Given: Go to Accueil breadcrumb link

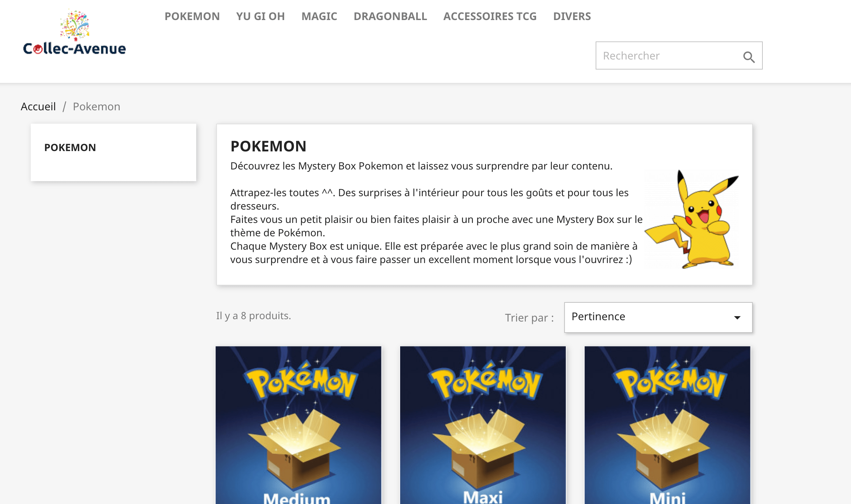Looking at the screenshot, I should [38, 107].
